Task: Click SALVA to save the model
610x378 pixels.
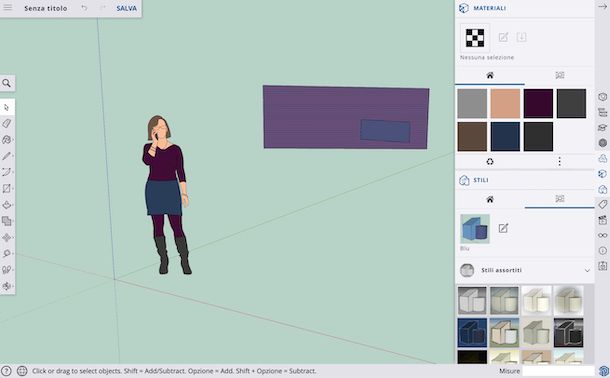Action: point(126,8)
